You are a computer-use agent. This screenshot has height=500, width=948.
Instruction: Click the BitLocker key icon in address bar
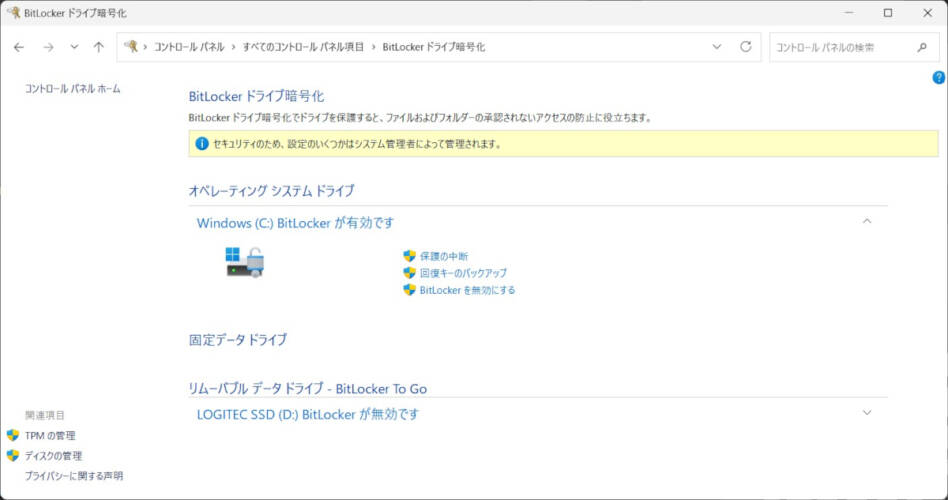pyautogui.click(x=131, y=47)
